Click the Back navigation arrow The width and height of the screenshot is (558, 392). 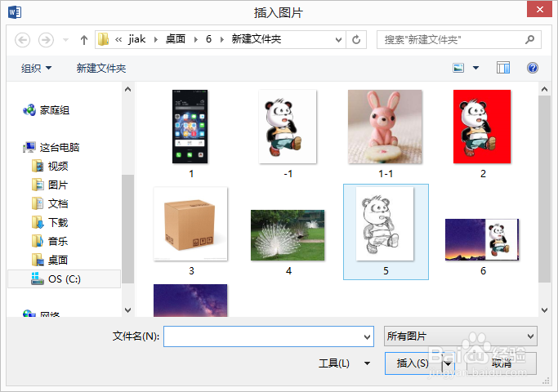[22, 40]
